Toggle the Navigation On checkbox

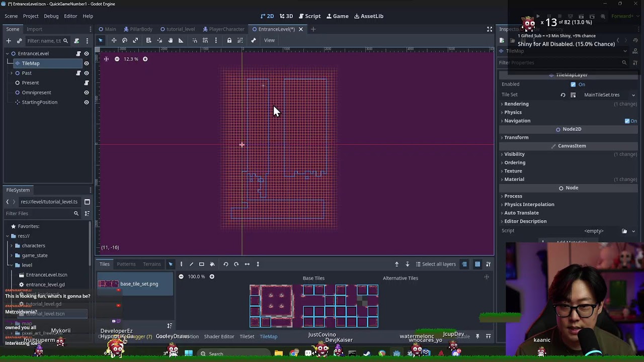(627, 121)
